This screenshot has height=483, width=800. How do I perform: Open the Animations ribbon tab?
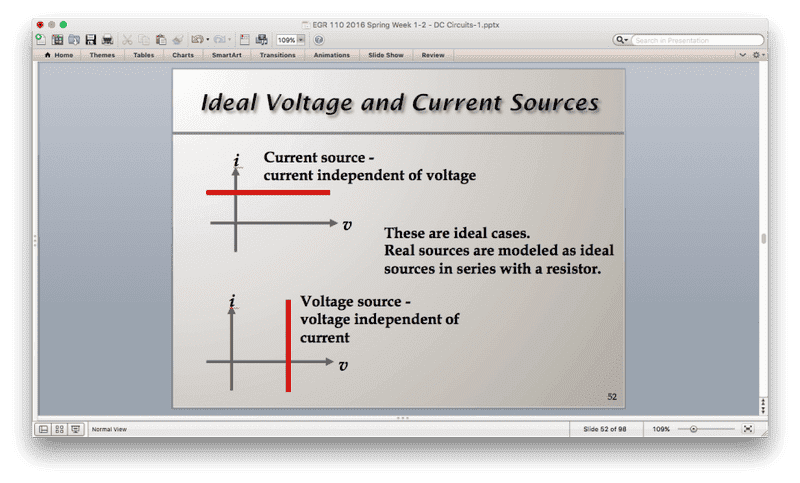[x=332, y=55]
